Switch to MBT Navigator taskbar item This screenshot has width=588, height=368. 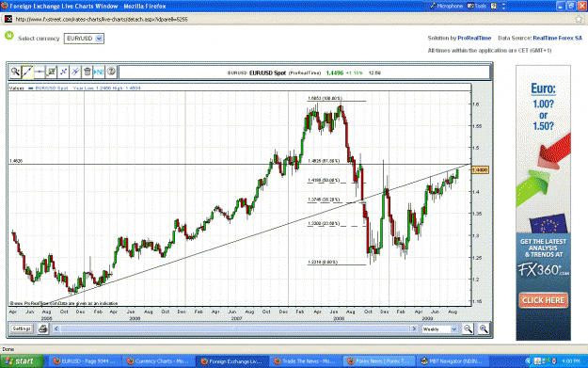click(453, 361)
